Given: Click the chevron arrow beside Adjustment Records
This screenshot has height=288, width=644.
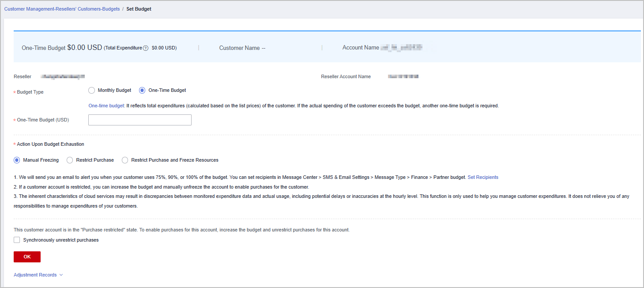Looking at the screenshot, I should pos(61,275).
